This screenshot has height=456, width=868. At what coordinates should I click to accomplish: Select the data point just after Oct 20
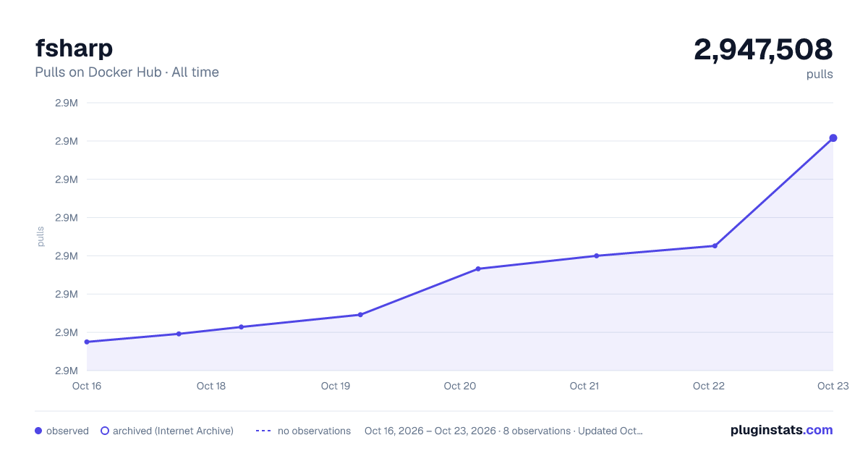coord(478,269)
